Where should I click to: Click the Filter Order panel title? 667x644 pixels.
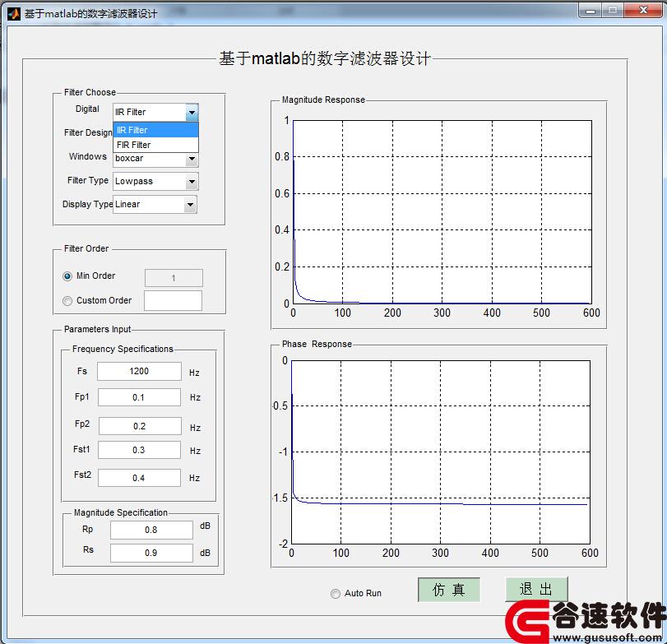(86, 248)
